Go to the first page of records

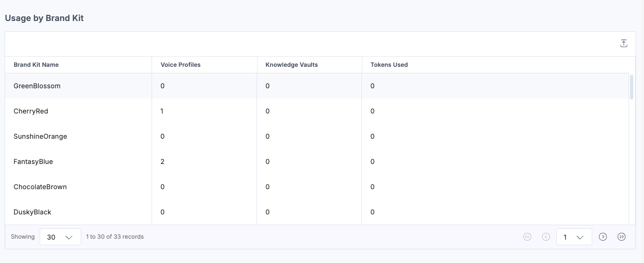point(527,237)
